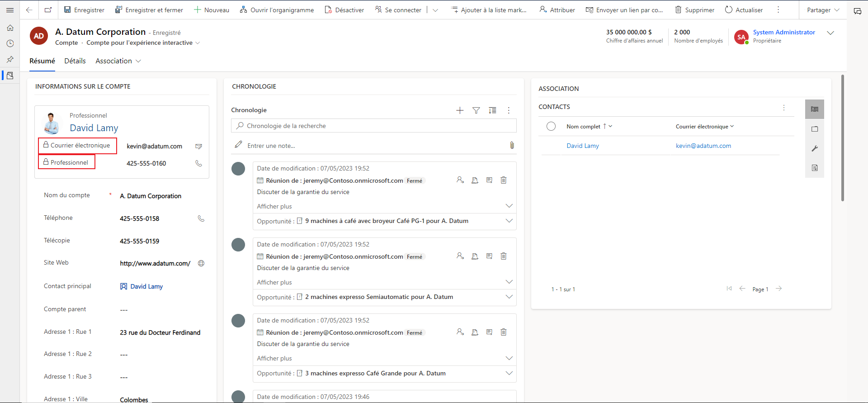This screenshot has height=403, width=868.
Task: Open more commands overflow menu
Action: [x=778, y=10]
